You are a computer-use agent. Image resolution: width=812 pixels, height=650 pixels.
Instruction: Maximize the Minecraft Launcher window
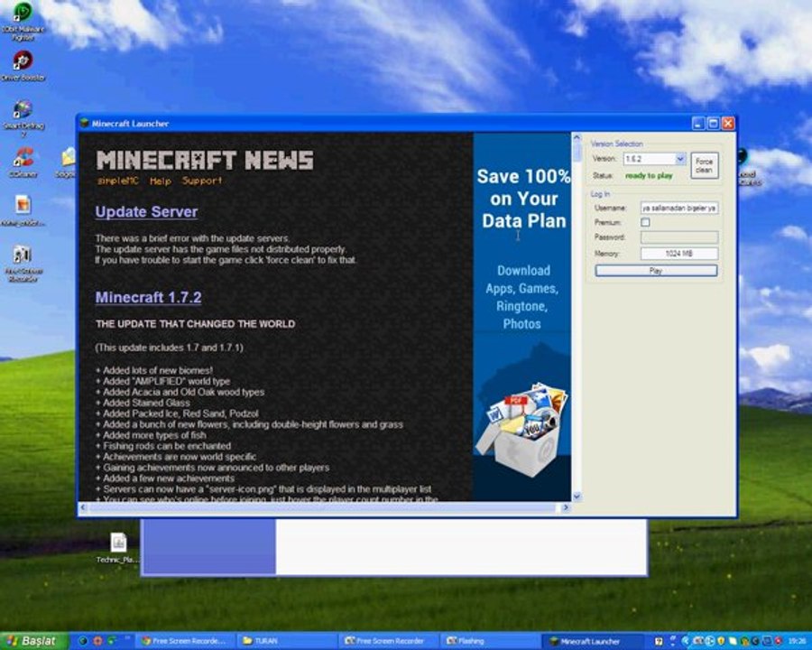[713, 124]
